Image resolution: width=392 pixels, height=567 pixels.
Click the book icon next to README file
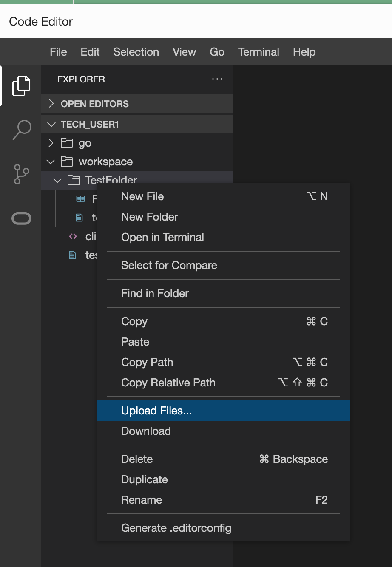pyautogui.click(x=80, y=198)
